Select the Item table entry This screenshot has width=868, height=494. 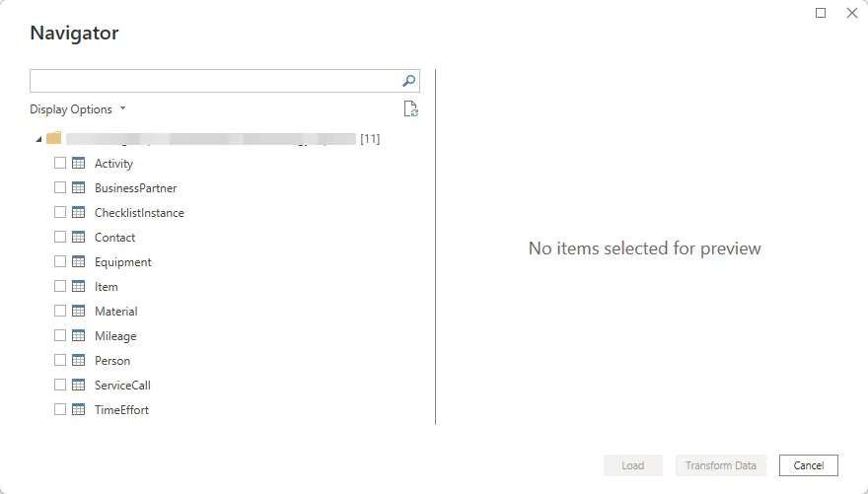point(107,287)
